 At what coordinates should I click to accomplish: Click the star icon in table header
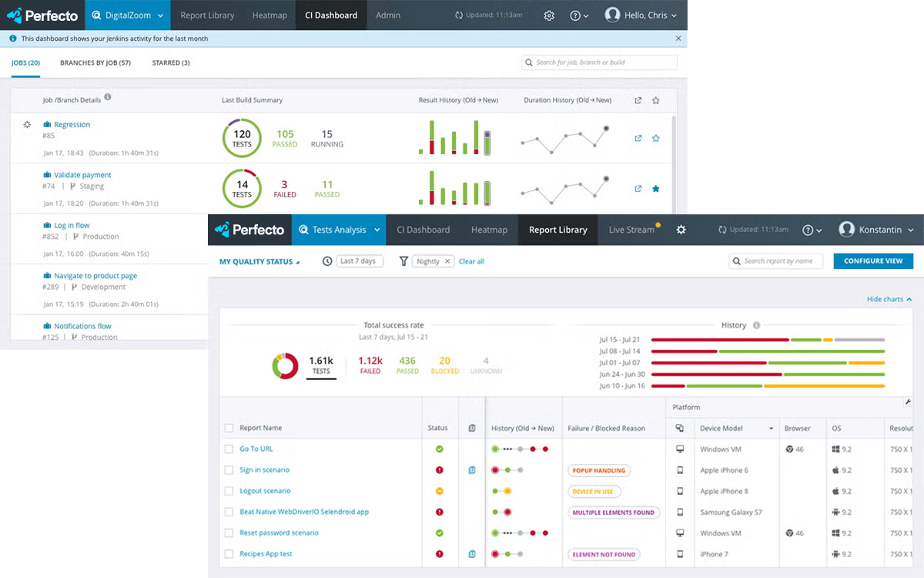tap(656, 100)
